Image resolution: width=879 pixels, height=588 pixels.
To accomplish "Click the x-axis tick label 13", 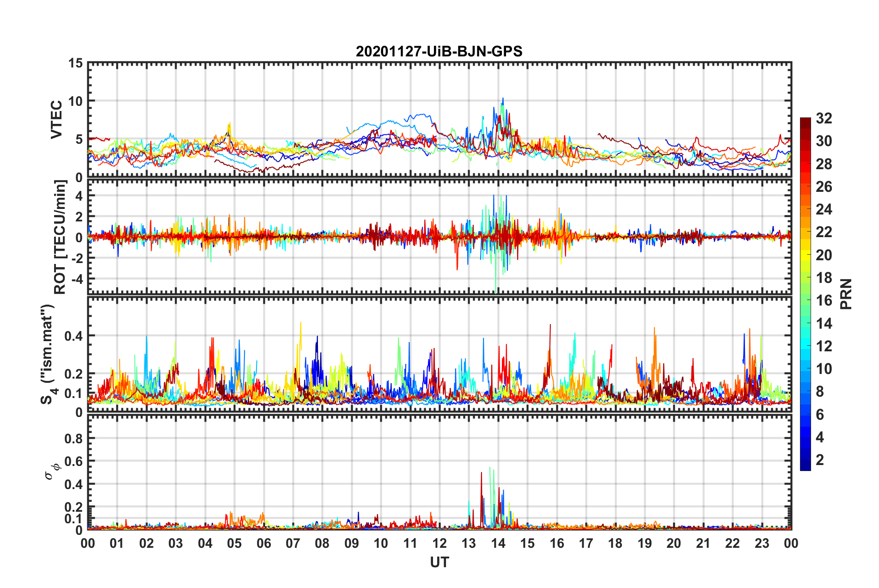I will [x=469, y=543].
